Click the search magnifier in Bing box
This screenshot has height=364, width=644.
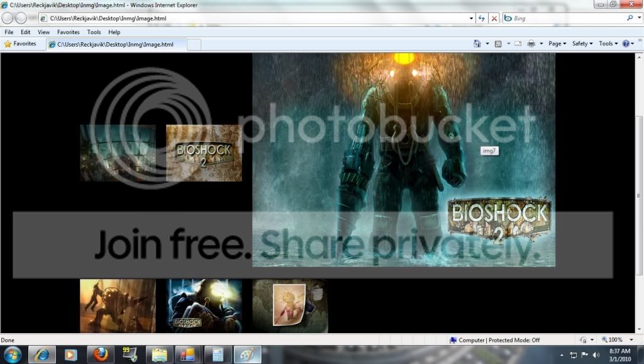tap(630, 18)
